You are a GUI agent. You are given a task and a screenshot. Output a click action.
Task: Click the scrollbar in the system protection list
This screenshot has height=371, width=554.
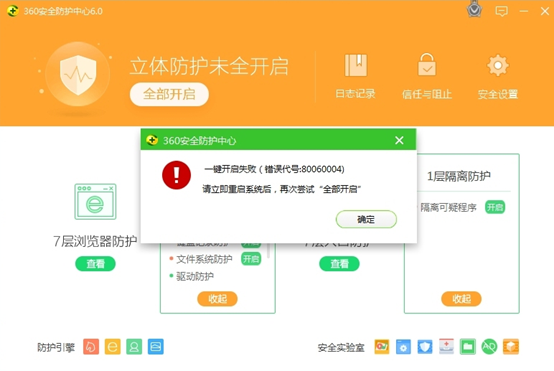(x=269, y=251)
